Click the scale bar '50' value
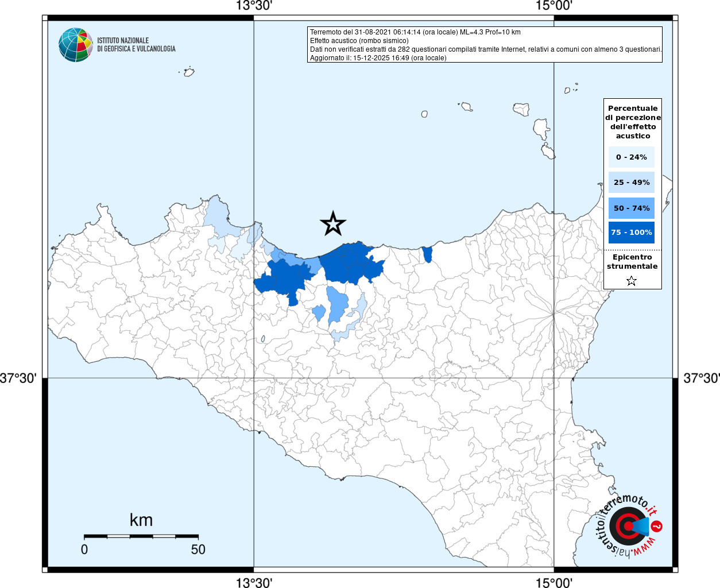Screen dimensions: 720x588 point(198,550)
